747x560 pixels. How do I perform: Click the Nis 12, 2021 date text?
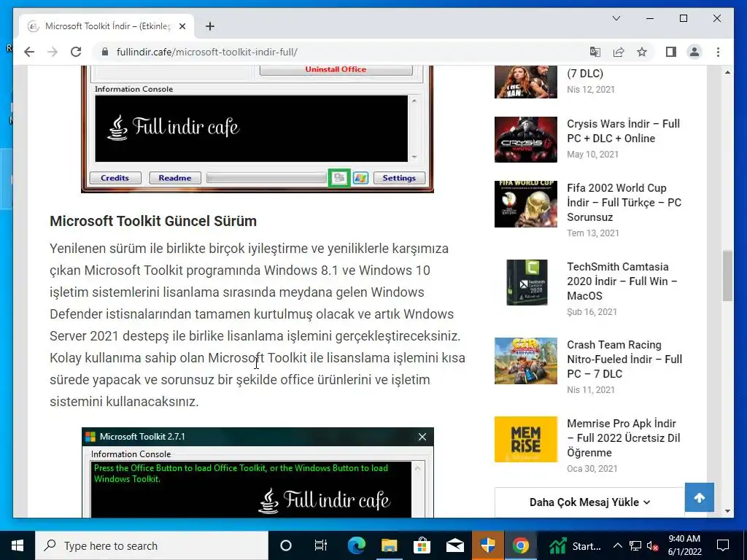(591, 90)
